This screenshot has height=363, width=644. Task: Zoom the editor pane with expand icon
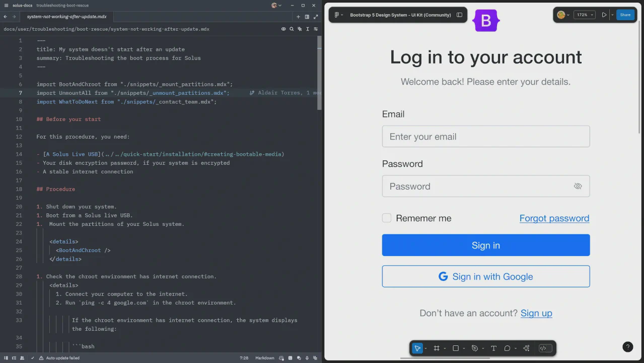[x=316, y=17]
